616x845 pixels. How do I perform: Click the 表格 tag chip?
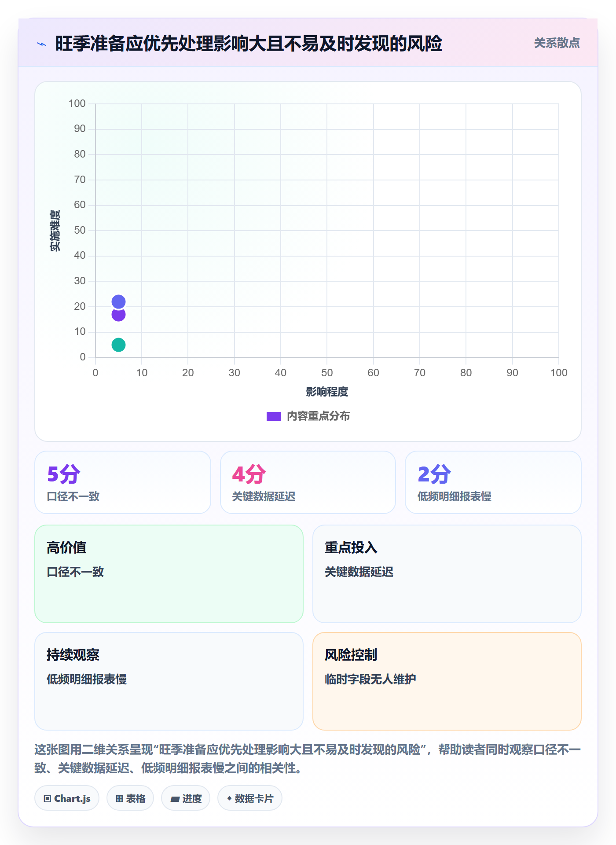[x=130, y=798]
